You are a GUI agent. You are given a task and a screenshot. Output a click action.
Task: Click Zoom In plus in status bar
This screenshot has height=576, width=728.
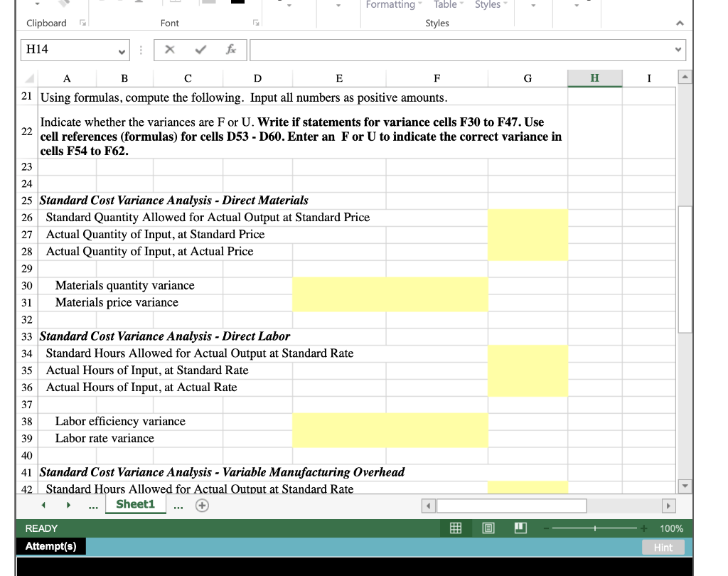coord(644,528)
